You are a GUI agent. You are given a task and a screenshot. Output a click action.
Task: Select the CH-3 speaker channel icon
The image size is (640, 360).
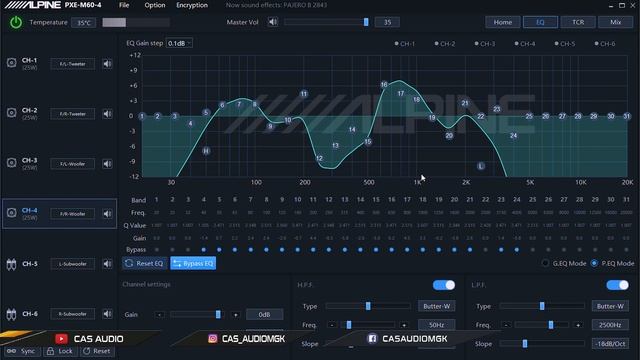[x=11, y=162]
